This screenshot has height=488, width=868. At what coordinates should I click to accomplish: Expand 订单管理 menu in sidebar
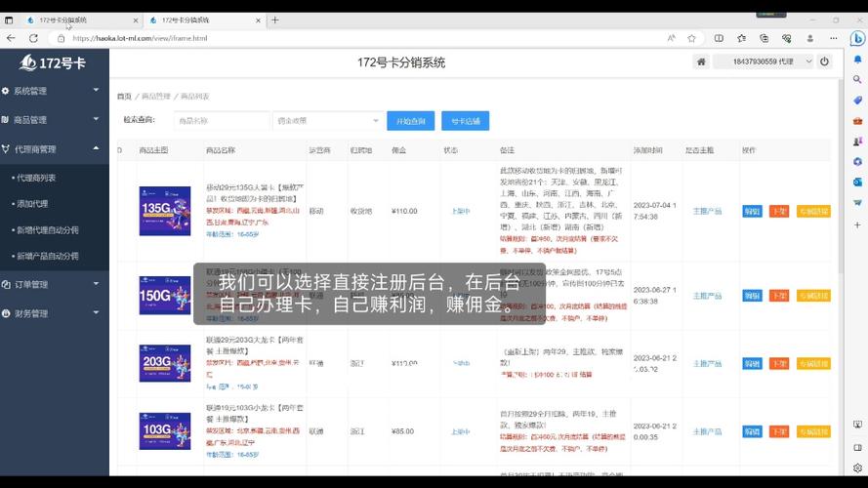(x=55, y=284)
